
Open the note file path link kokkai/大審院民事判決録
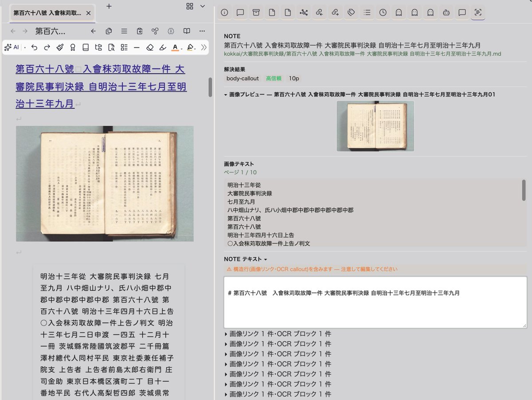(363, 54)
